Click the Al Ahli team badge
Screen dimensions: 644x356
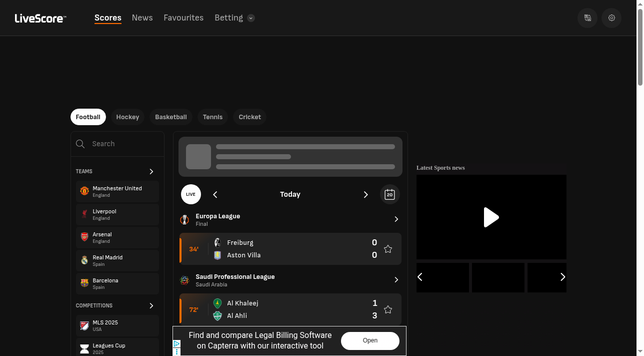click(217, 315)
